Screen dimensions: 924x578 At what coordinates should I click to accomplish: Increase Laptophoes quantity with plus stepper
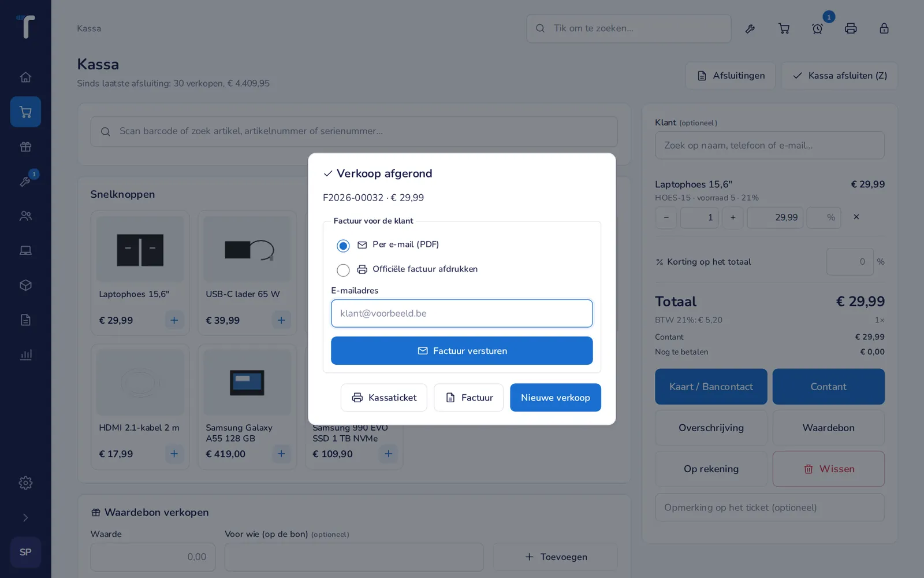733,217
